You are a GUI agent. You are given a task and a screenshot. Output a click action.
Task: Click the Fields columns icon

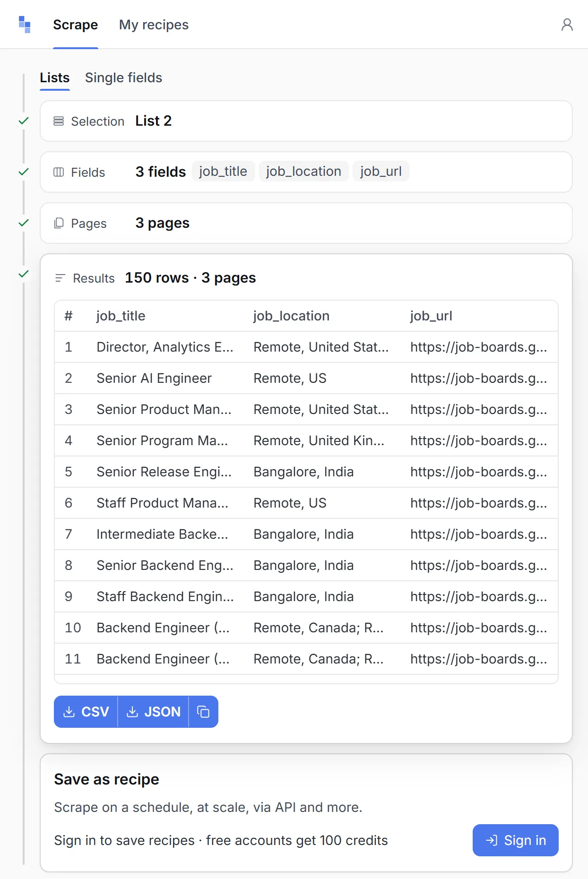click(59, 172)
